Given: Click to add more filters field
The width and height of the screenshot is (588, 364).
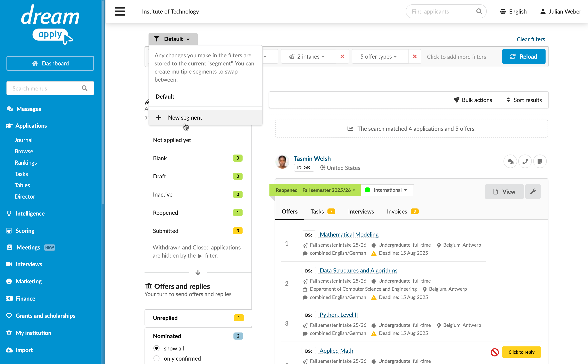Looking at the screenshot, I should (456, 57).
